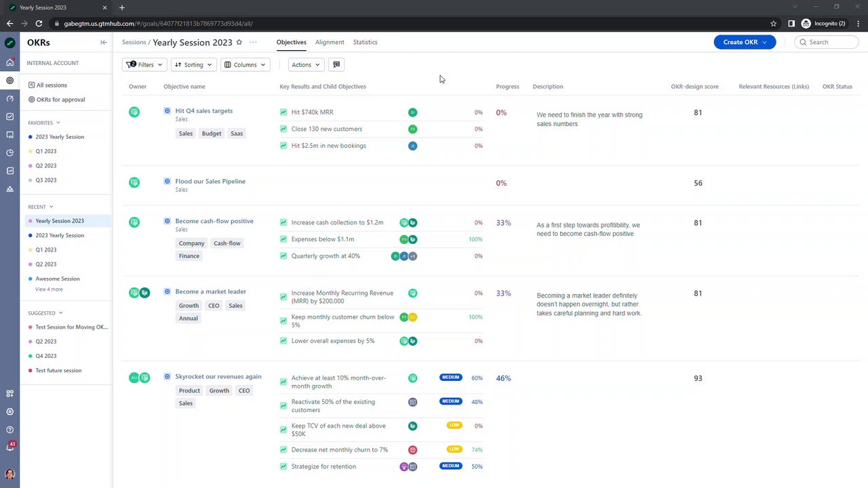Open the Settings gear icon in left rail
Screen dimensions: 868x488
pyautogui.click(x=9, y=411)
